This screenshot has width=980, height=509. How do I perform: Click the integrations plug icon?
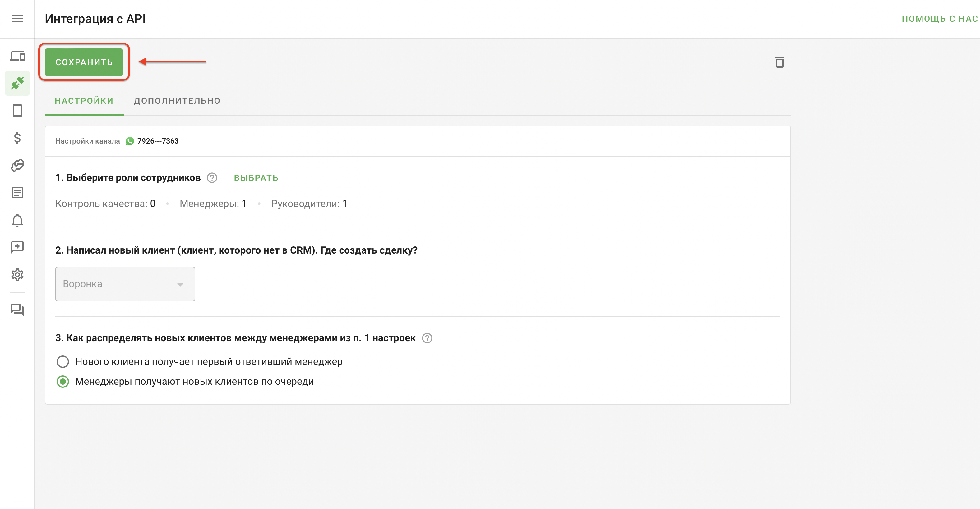click(x=17, y=83)
